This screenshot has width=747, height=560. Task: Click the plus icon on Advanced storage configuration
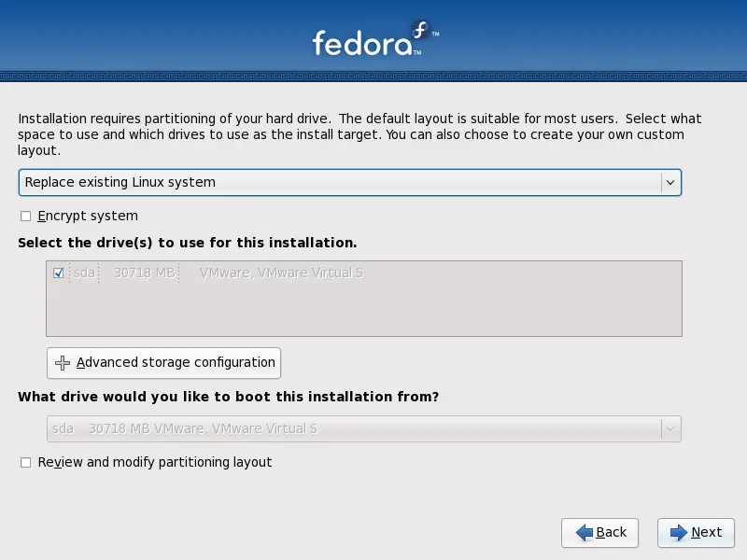click(63, 363)
